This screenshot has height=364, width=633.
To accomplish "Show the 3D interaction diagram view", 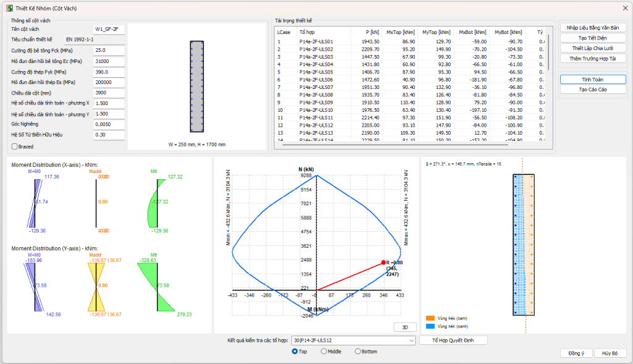I will click(404, 327).
